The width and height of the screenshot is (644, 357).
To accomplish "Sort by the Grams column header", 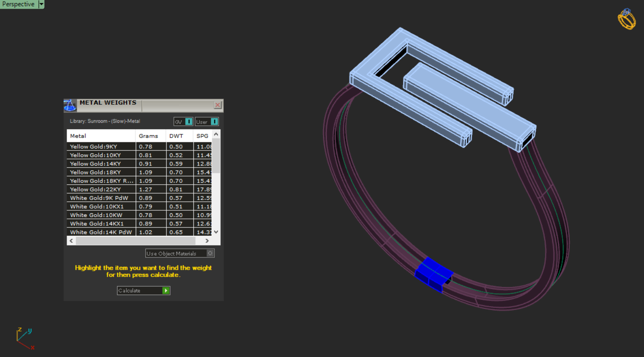I will click(150, 136).
